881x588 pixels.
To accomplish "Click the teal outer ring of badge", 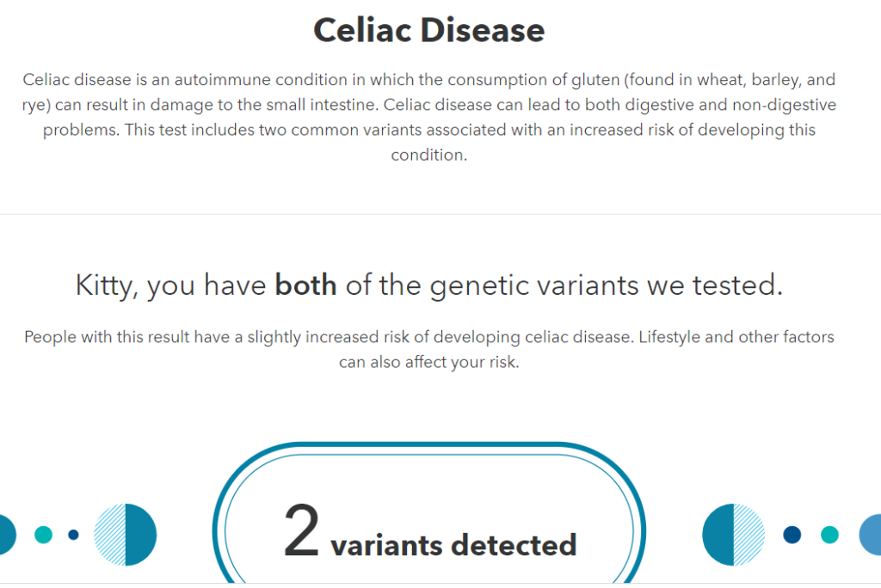I will pos(429,444).
